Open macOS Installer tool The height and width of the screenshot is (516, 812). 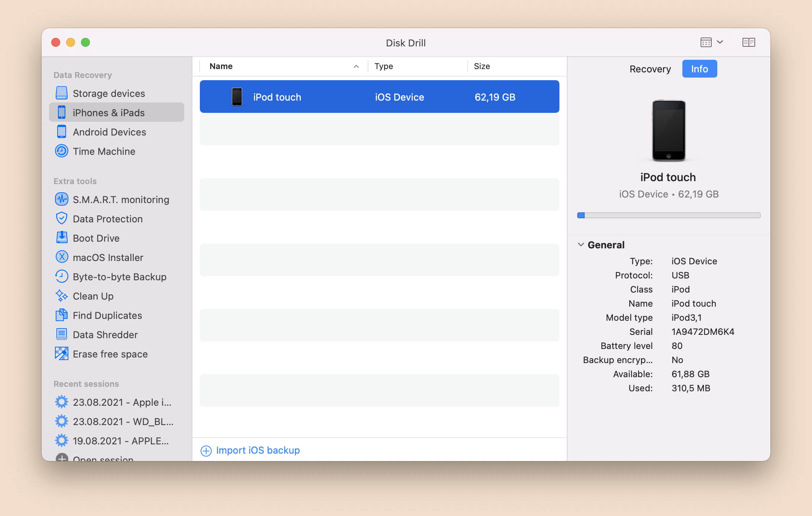coord(117,257)
